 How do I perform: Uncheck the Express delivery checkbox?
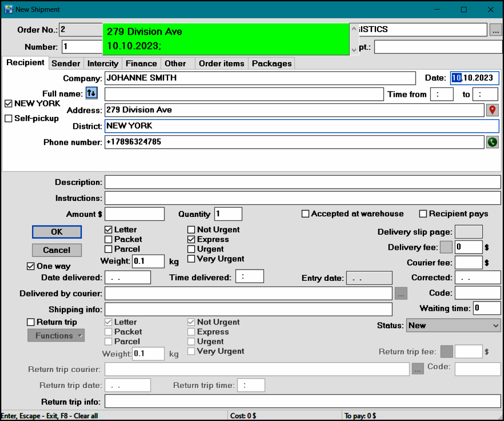coord(191,240)
